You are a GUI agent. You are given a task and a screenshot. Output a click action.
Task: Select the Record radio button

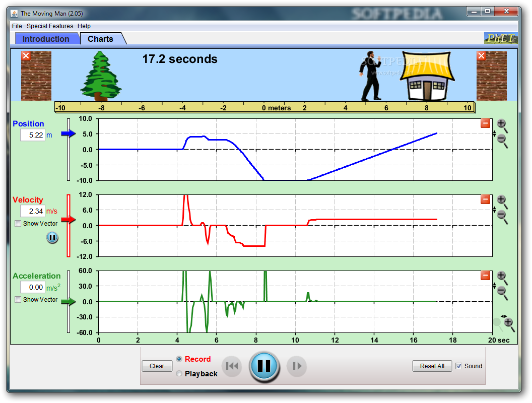pyautogui.click(x=179, y=359)
